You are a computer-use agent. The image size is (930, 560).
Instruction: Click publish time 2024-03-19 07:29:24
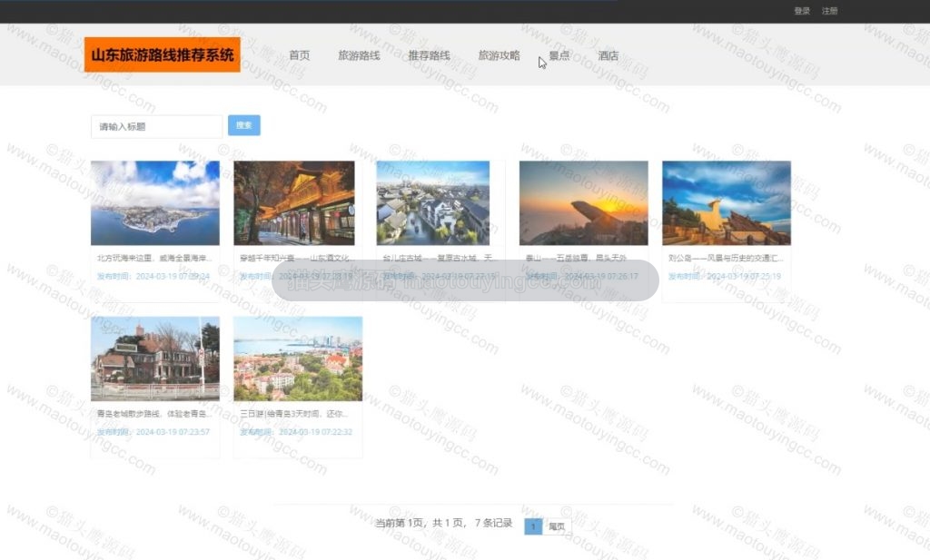(153, 276)
